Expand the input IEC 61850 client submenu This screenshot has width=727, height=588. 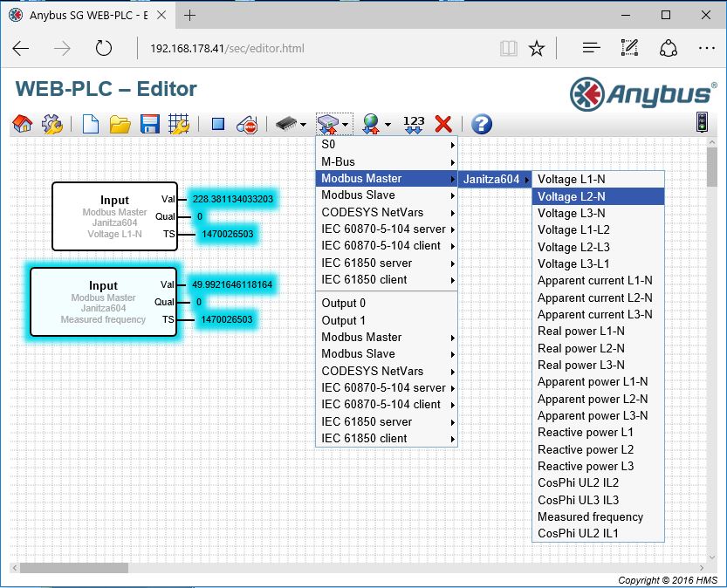(387, 279)
